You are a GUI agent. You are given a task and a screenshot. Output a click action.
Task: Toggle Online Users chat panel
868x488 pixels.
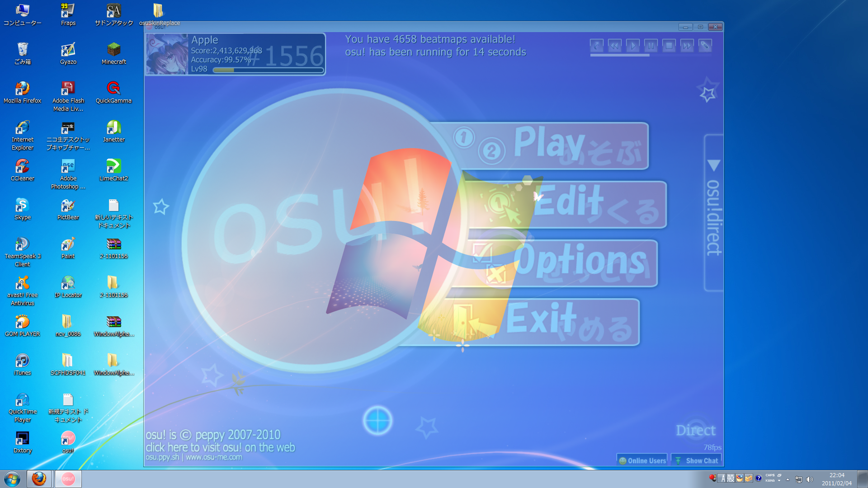643,460
